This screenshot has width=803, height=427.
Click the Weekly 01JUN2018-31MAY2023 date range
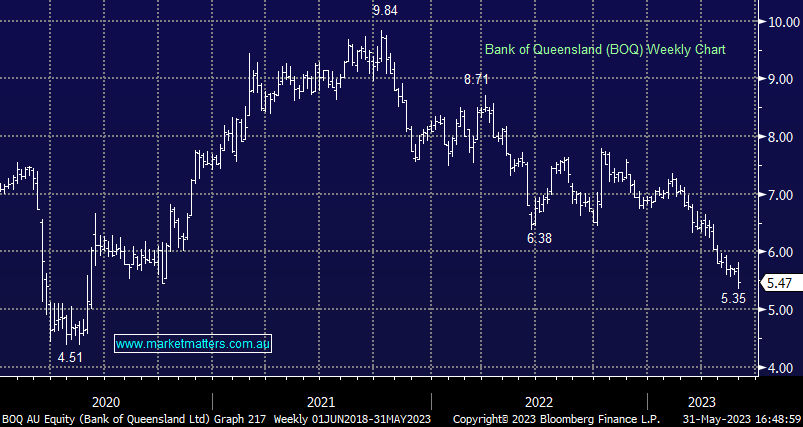click(339, 418)
